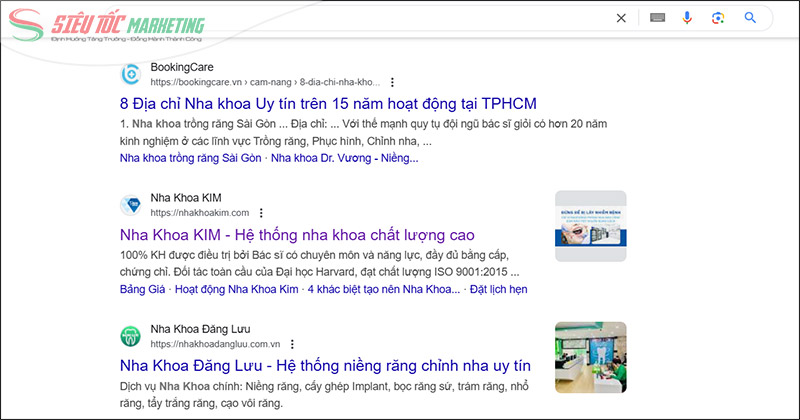Search by image using the Google Lens icon

coord(717,18)
